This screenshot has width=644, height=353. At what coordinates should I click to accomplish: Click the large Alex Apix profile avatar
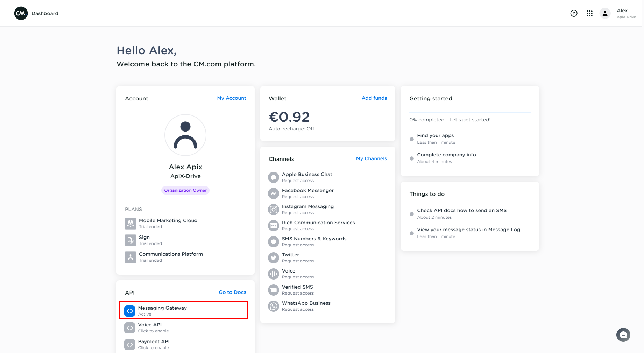coord(185,135)
